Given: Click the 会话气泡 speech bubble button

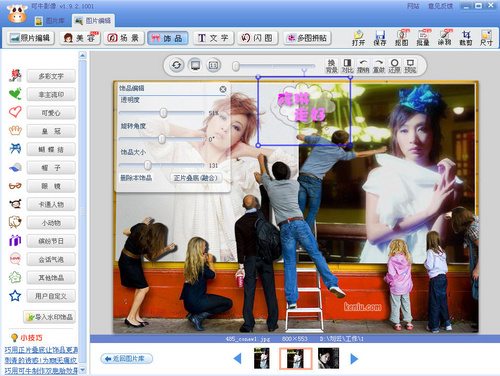Looking at the screenshot, I should [51, 259].
